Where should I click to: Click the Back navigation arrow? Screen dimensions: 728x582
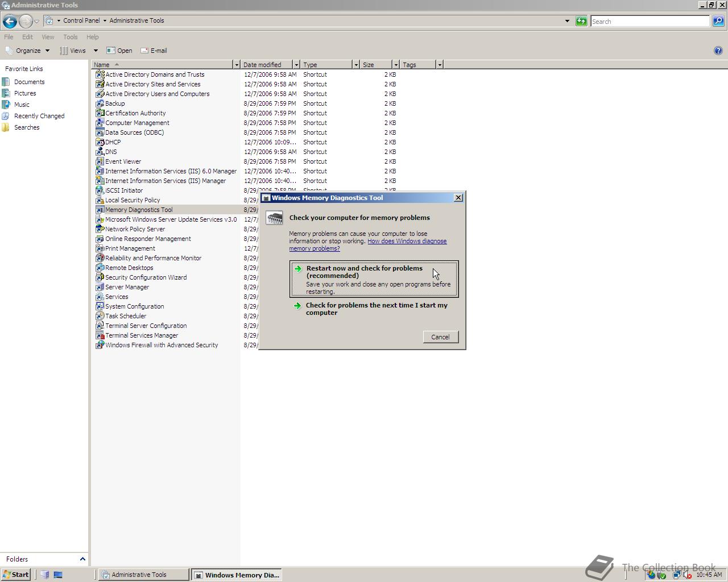tap(10, 22)
